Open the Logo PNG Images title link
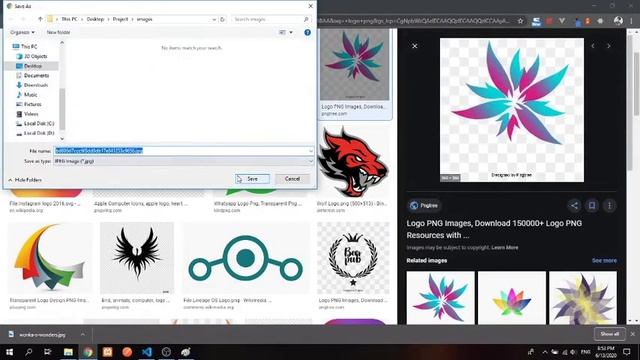Image resolution: width=640 pixels, height=360 pixels. 494,229
